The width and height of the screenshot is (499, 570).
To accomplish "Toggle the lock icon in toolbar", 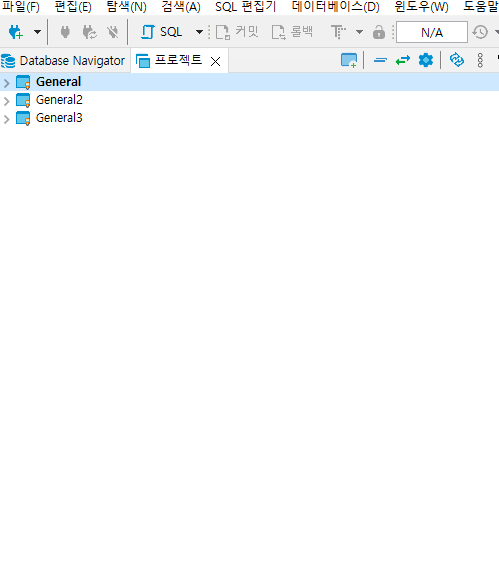I will [379, 32].
